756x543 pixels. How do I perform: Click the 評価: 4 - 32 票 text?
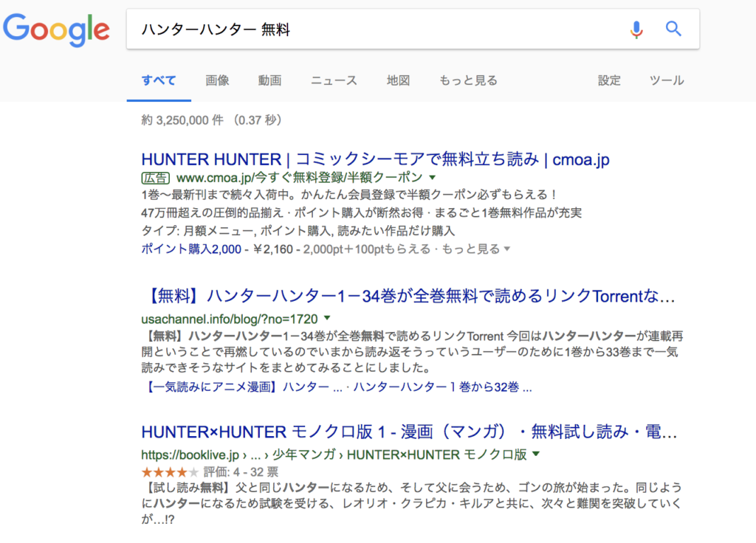click(x=241, y=471)
